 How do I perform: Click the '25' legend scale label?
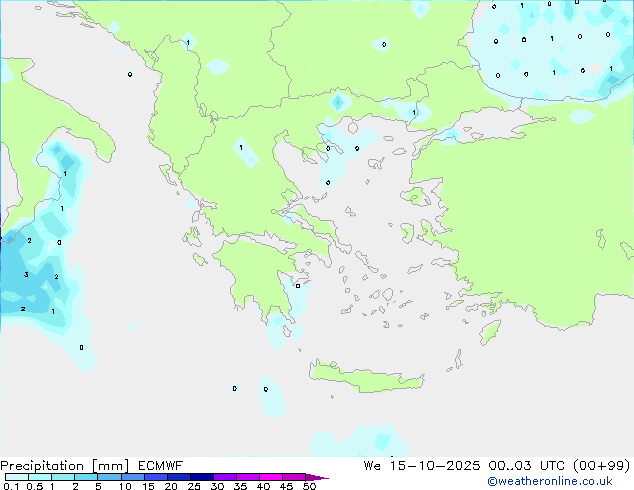194,486
